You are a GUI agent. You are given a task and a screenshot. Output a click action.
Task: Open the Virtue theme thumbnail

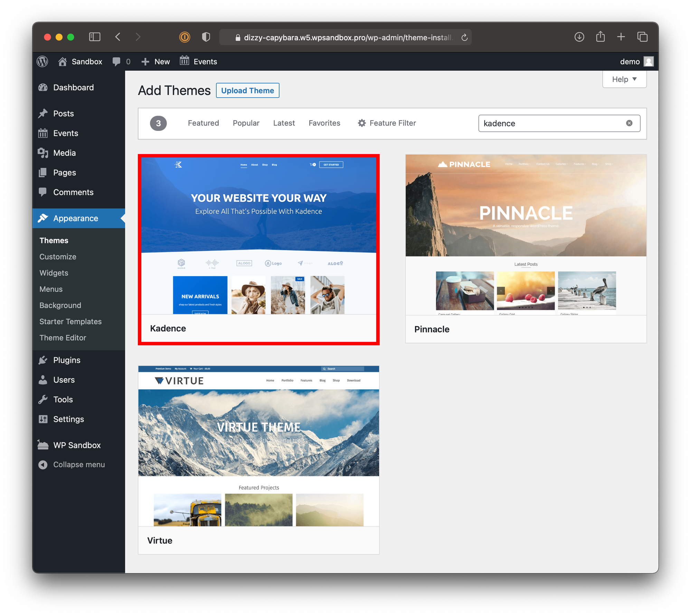tap(259, 446)
